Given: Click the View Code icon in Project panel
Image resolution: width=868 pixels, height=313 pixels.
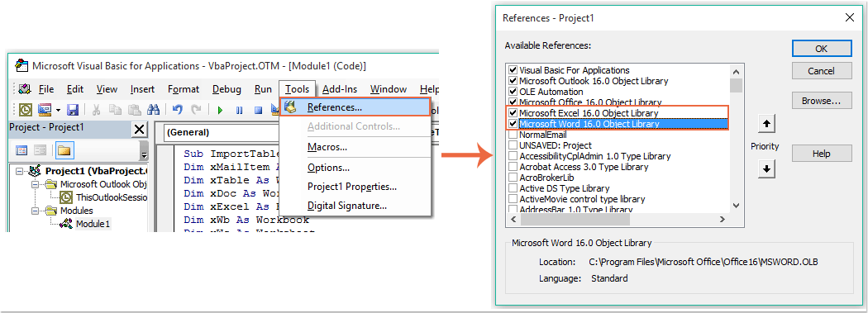Looking at the screenshot, I should tap(21, 149).
